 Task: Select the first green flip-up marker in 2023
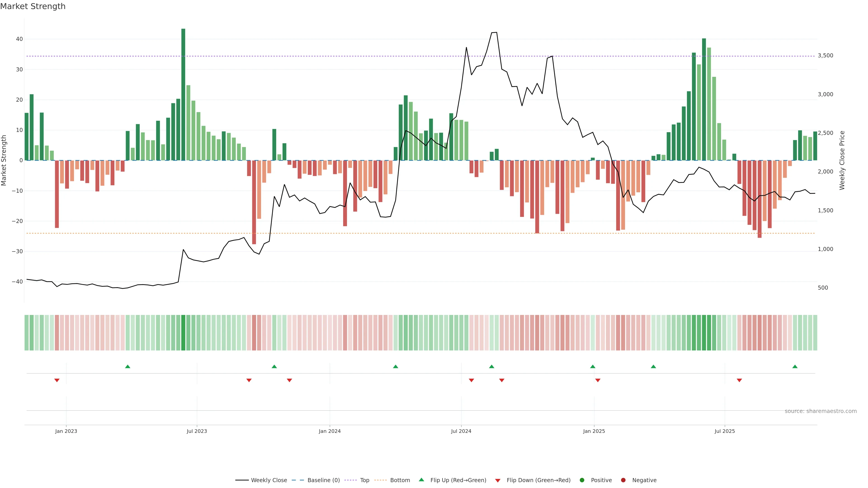(128, 366)
